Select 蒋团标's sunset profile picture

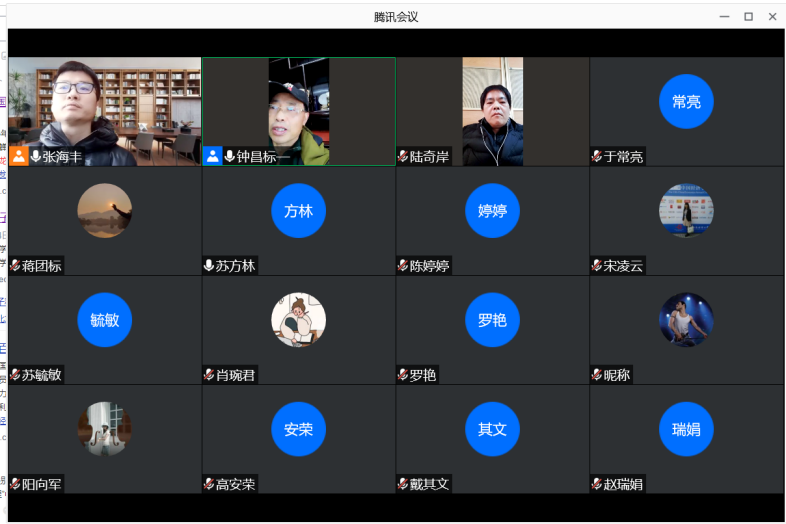coord(104,211)
